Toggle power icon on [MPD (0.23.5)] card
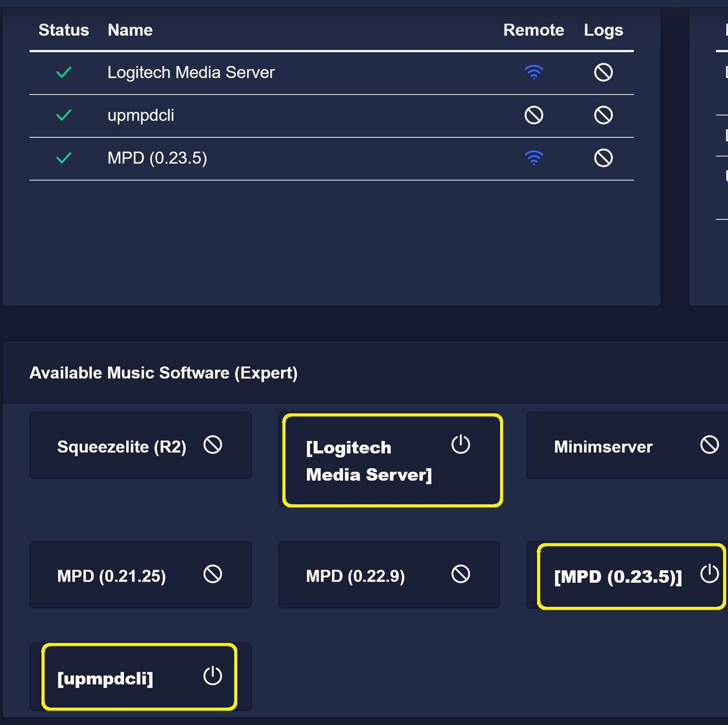 (x=710, y=574)
